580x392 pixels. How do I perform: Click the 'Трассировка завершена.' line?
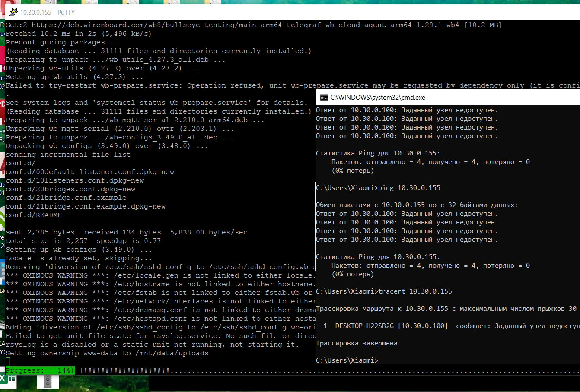[x=358, y=343]
